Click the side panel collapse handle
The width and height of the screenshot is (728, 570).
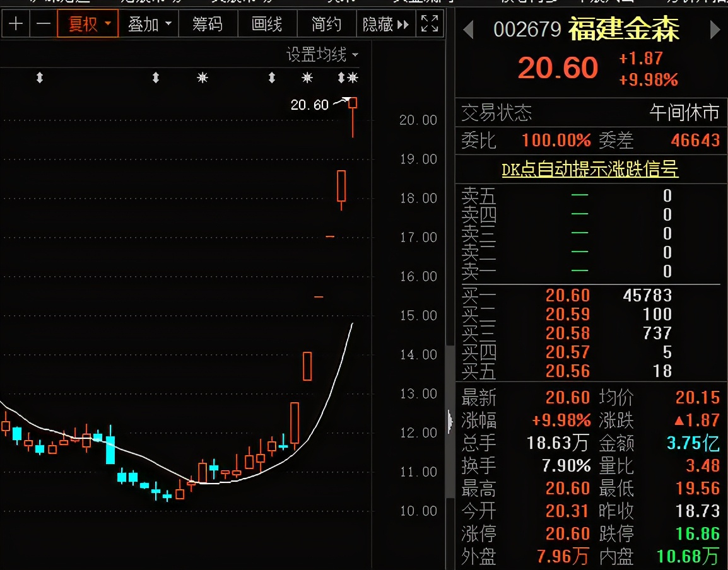(450, 421)
